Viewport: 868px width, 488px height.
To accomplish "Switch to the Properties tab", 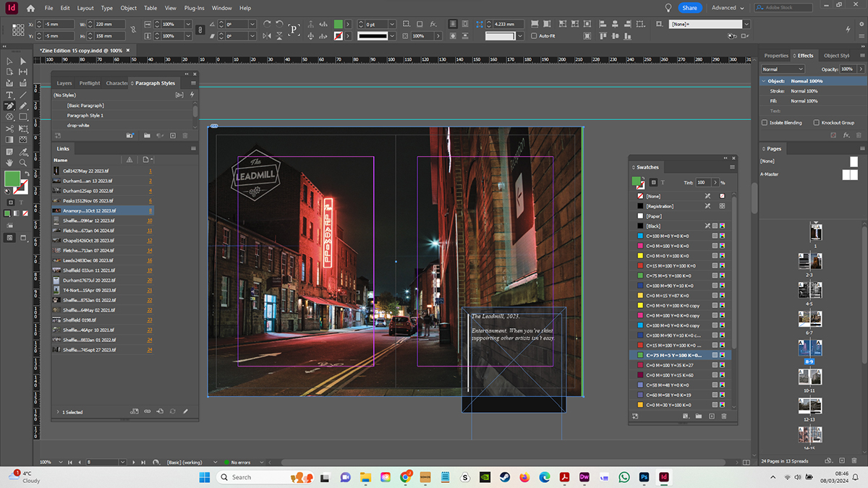I will tap(776, 56).
